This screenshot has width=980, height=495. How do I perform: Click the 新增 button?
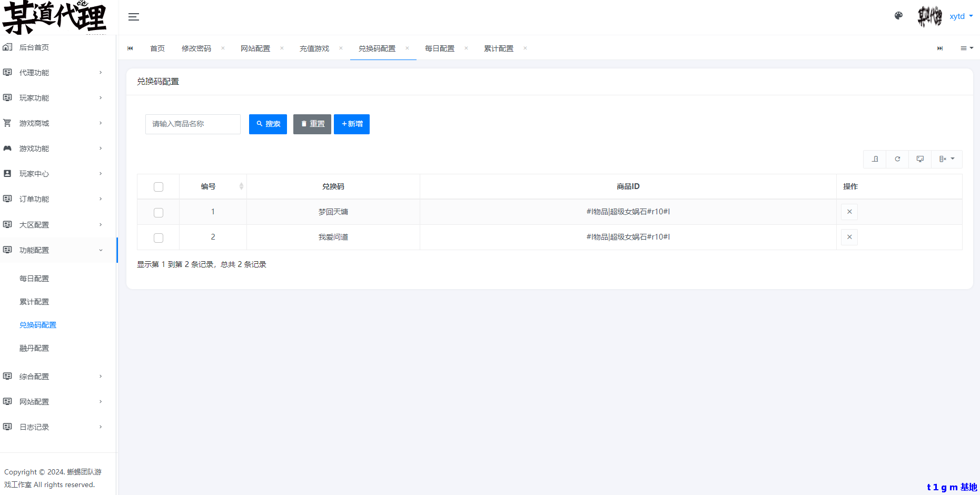click(x=351, y=124)
